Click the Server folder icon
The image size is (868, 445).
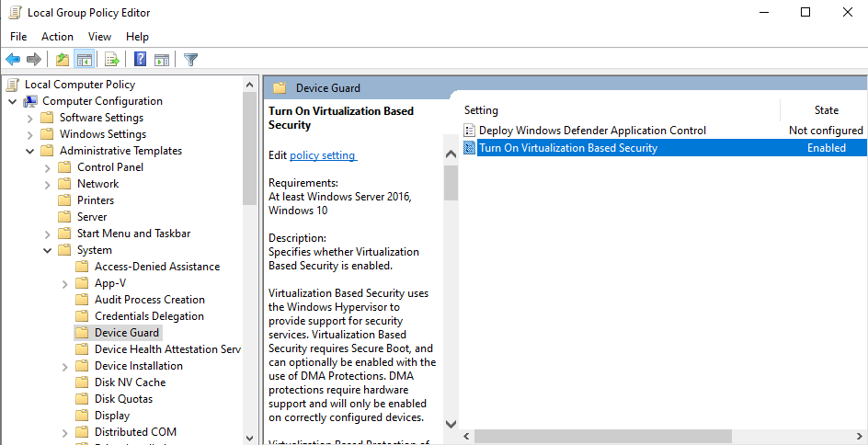point(64,217)
